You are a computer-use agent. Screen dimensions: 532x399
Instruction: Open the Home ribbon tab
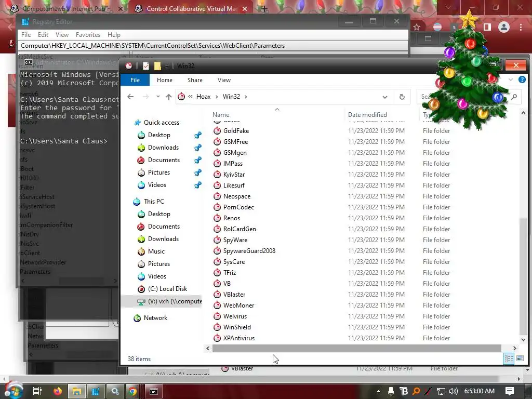(165, 80)
